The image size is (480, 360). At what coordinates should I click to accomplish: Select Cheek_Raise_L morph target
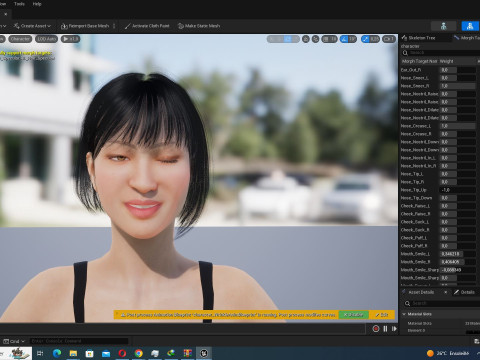pos(415,206)
